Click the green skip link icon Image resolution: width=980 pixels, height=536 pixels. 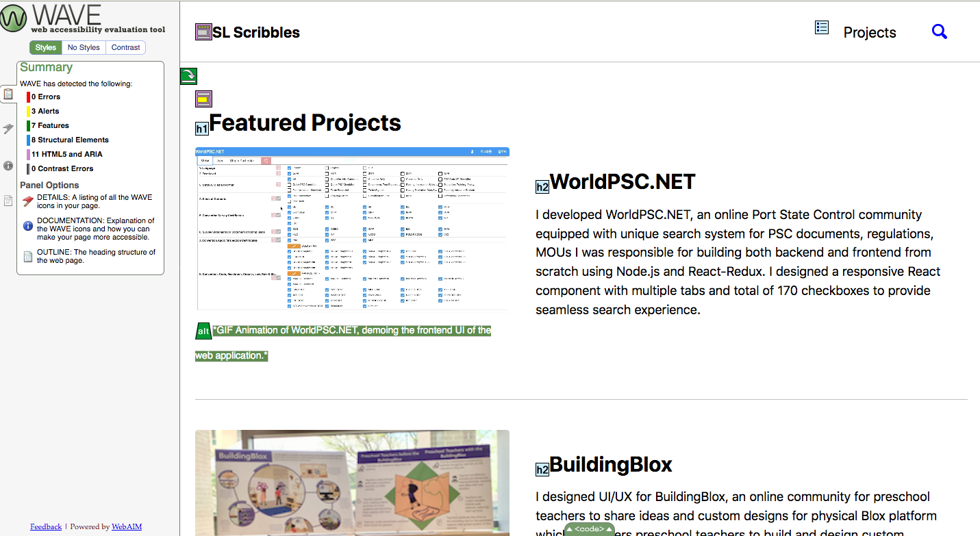tap(188, 76)
